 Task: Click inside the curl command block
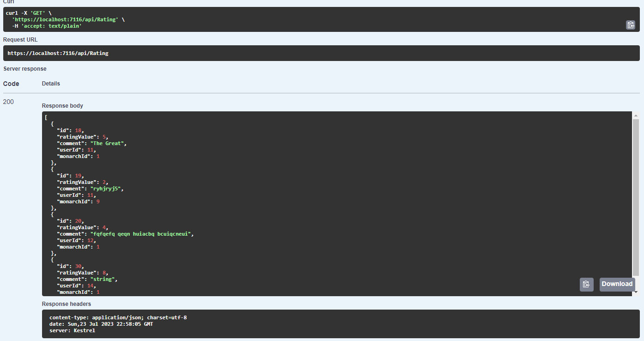pyautogui.click(x=185, y=19)
